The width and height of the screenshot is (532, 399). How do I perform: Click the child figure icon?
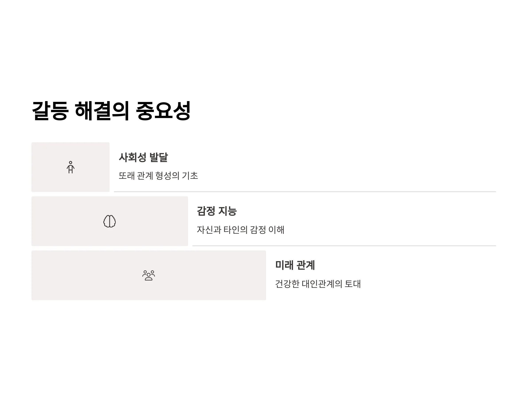pos(70,167)
